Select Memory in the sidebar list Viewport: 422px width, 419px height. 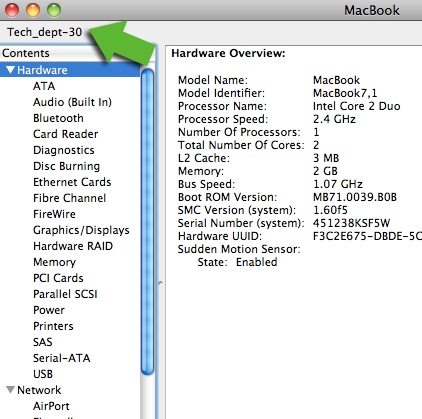click(x=54, y=262)
